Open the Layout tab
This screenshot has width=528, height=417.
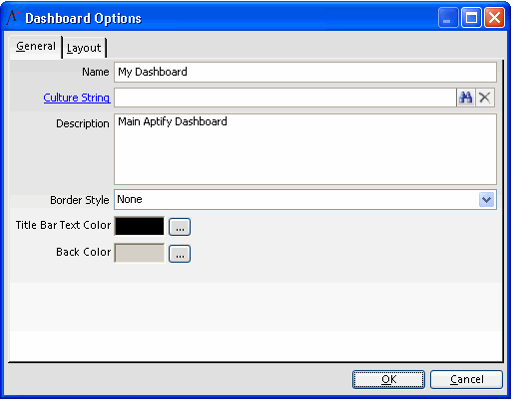tap(84, 48)
